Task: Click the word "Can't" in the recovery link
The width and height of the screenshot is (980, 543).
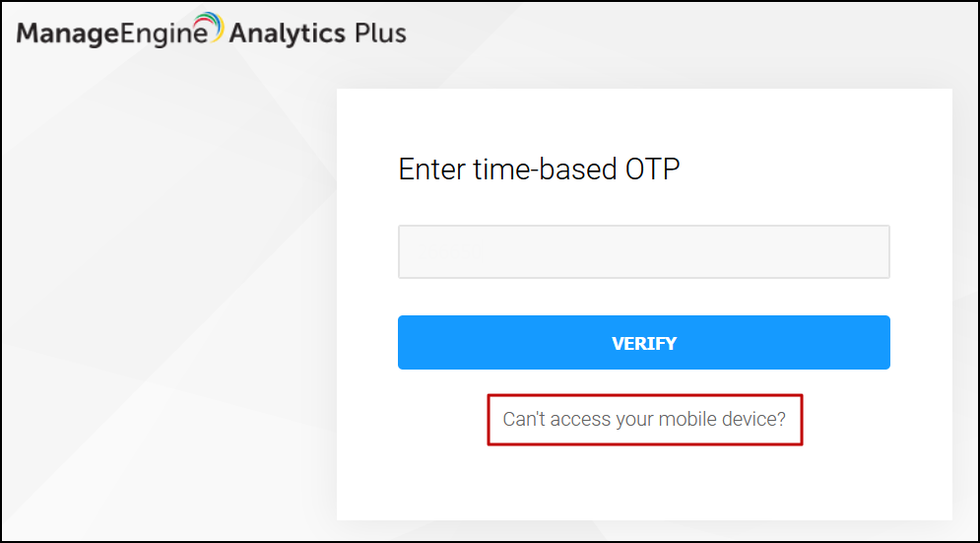Action: [524, 419]
